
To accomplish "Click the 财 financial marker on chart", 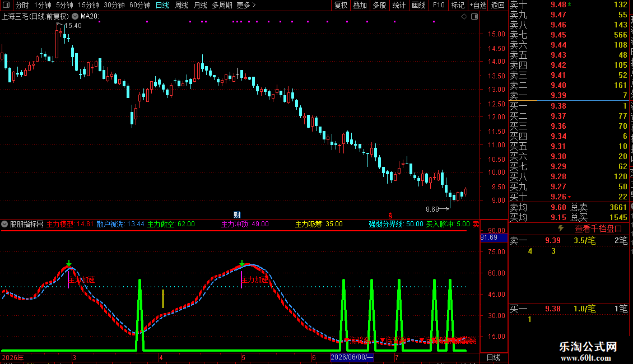I will [237, 214].
